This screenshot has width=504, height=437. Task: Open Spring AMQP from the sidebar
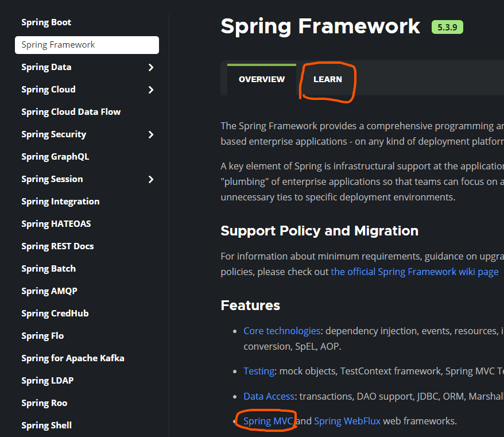[49, 291]
